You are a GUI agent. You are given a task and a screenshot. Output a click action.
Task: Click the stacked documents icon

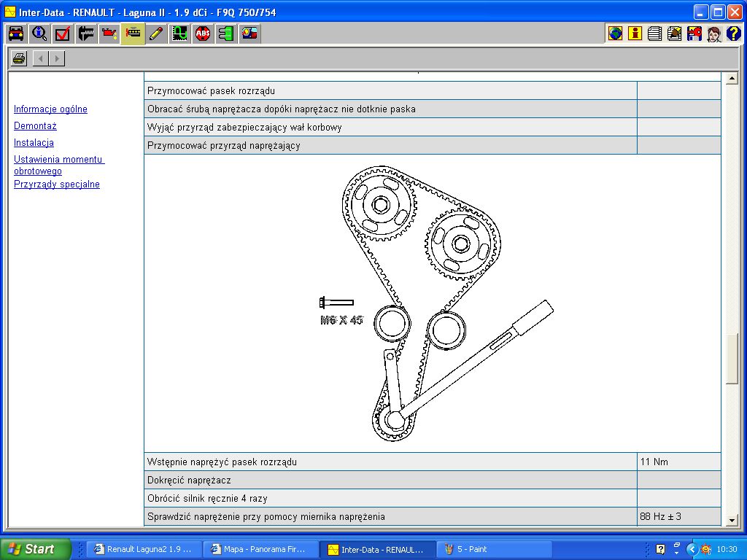tap(654, 34)
